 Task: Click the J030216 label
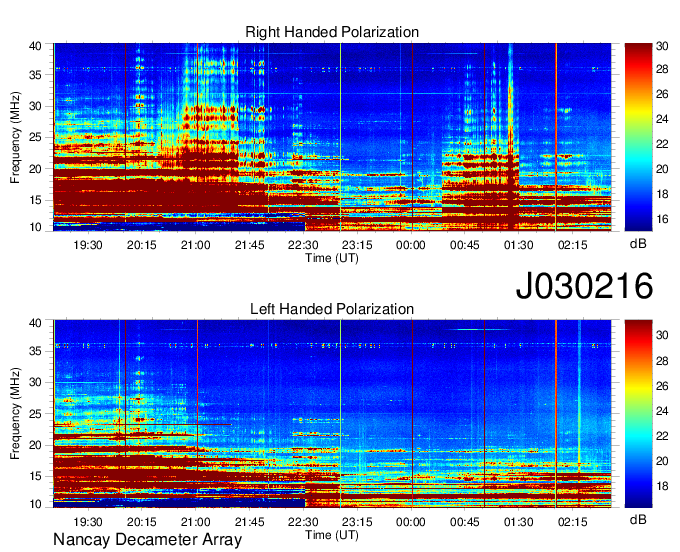[584, 285]
